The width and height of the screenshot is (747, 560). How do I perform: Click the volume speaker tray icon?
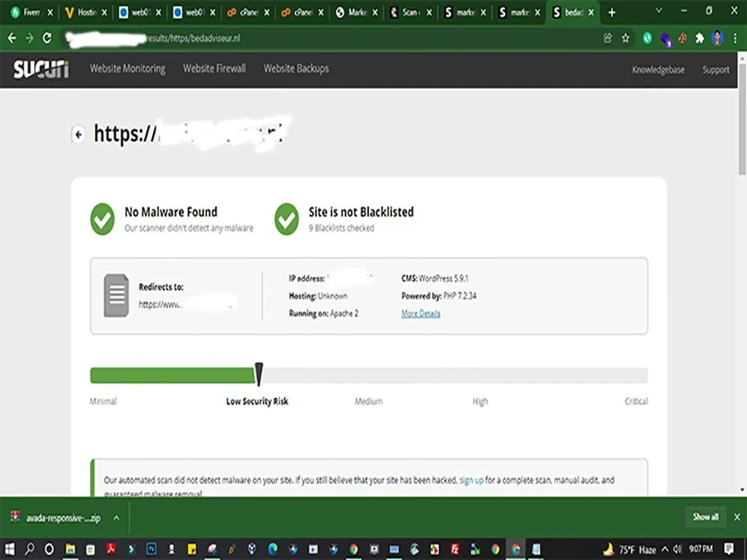[x=678, y=549]
